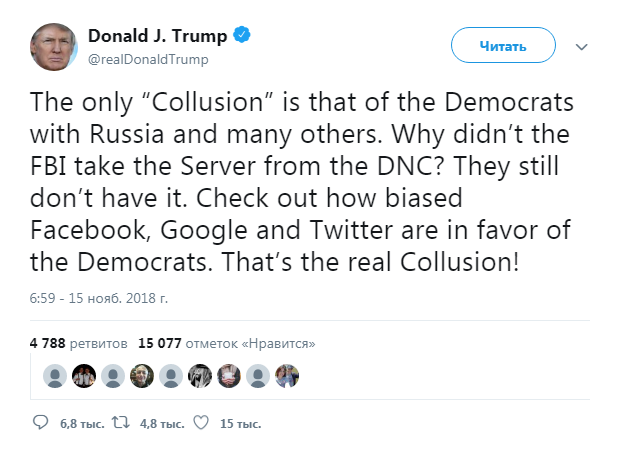Select fifth liker avatar in the row

coord(172,377)
